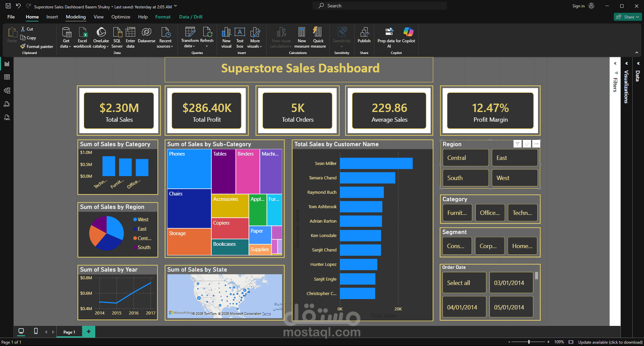The image size is (644, 346).
Task: Undo the last action
Action: [x=18, y=6]
